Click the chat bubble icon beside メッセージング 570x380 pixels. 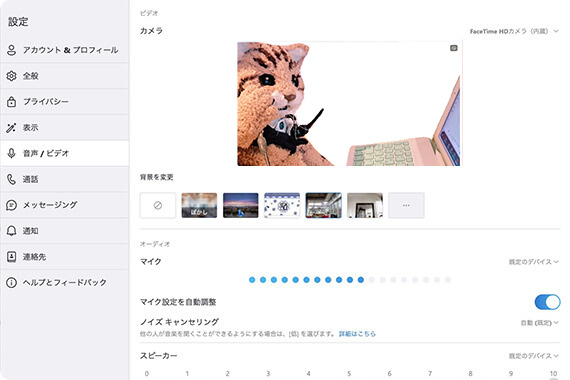(x=12, y=205)
